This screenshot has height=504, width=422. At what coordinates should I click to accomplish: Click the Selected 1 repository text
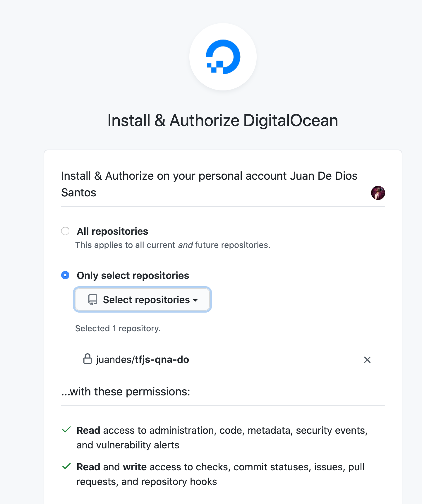pyautogui.click(x=118, y=328)
